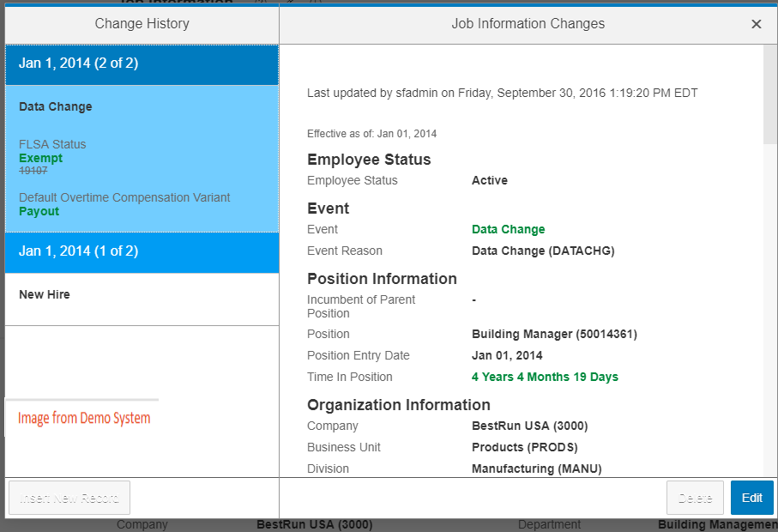This screenshot has height=532, width=778.
Task: Click the Organization Information section heading
Action: tap(398, 405)
